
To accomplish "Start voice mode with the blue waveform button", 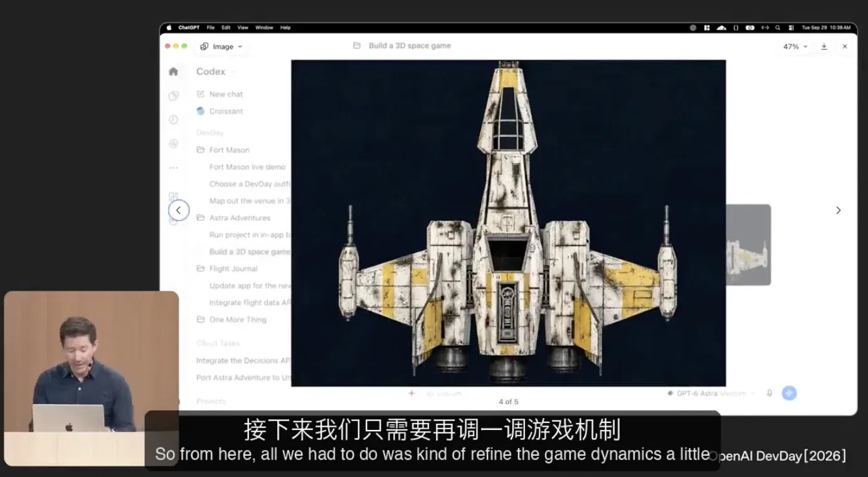I will tap(789, 394).
